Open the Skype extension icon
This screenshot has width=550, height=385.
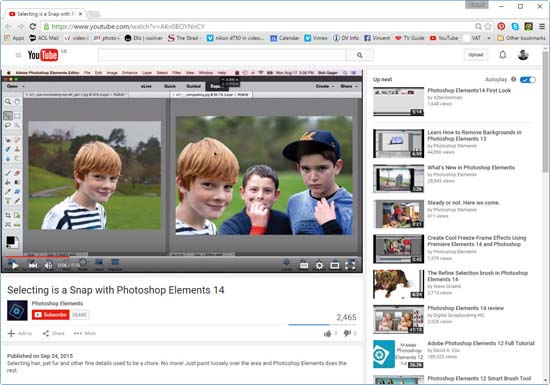(515, 26)
